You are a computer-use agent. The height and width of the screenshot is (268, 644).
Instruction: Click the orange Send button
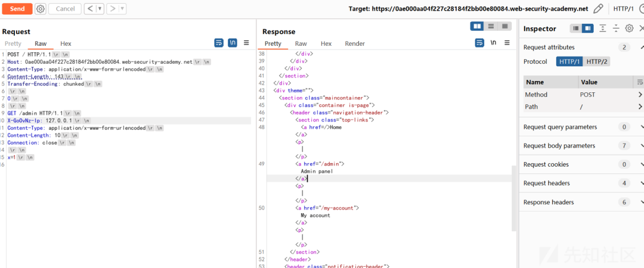coord(17,8)
